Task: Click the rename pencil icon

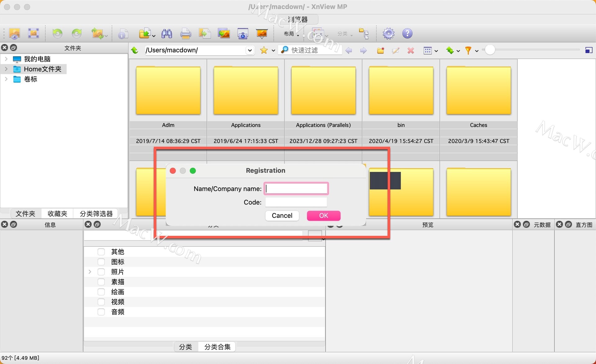Action: 395,50
